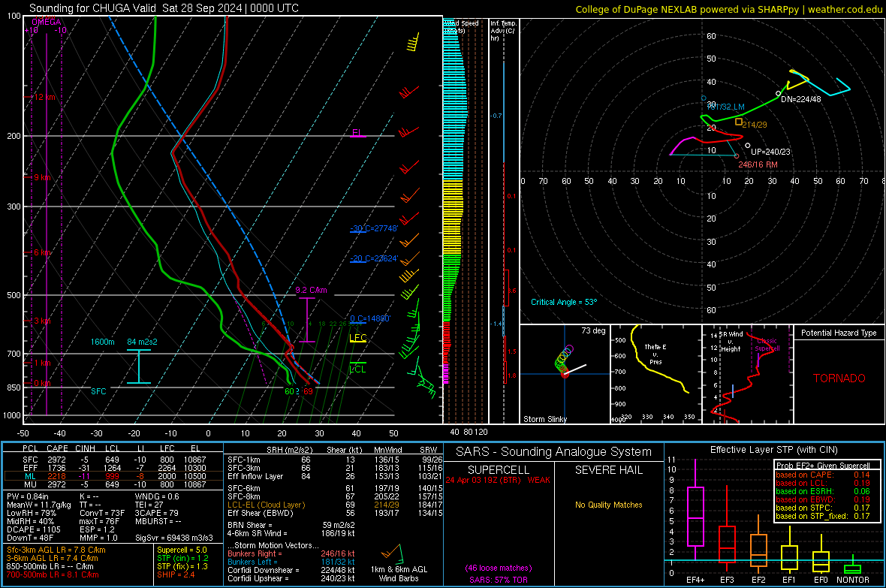Click the 'PW = 0.84in' value
The height and width of the screenshot is (588, 886).
28,496
